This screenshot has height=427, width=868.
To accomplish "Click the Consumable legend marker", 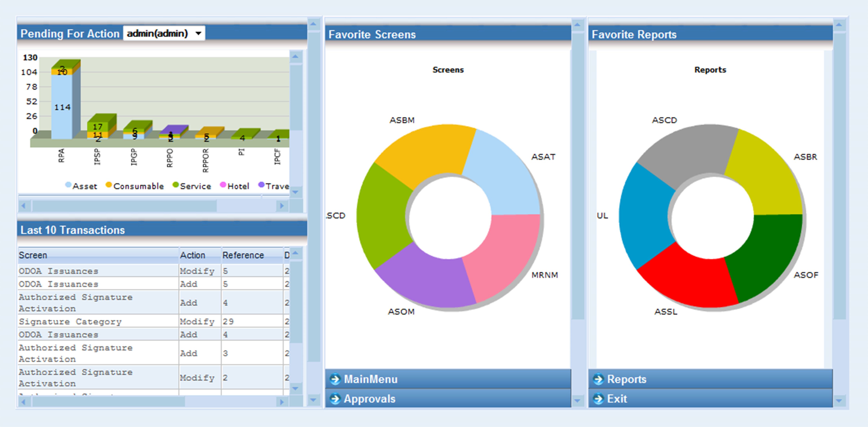I will tap(109, 185).
